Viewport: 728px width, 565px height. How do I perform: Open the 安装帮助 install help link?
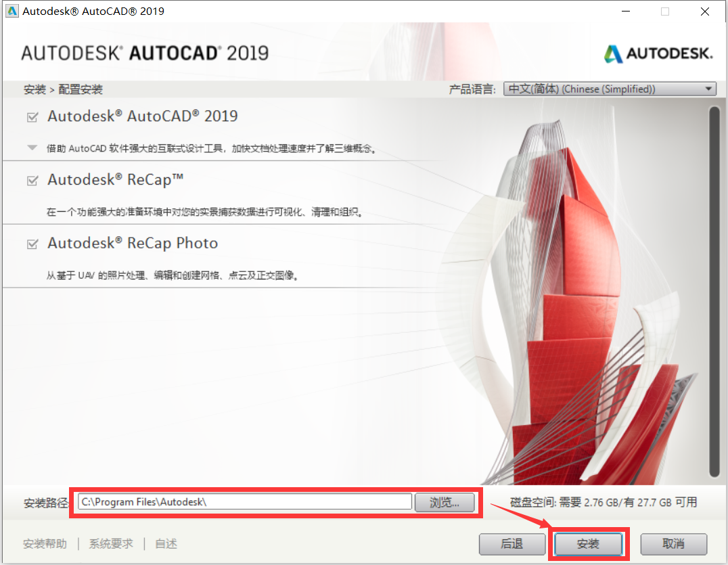tap(45, 543)
